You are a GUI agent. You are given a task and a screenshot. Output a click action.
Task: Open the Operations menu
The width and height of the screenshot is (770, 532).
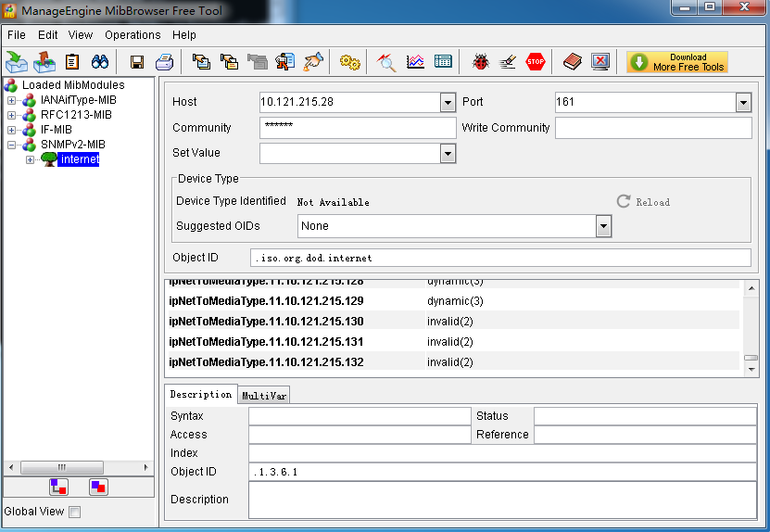click(133, 35)
